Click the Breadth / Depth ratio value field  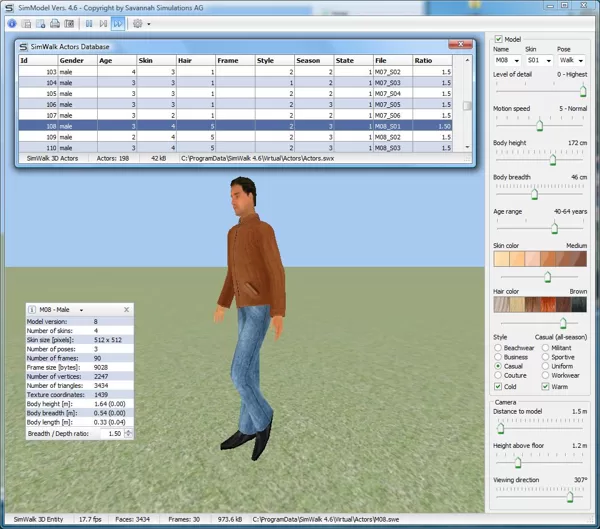pos(112,433)
